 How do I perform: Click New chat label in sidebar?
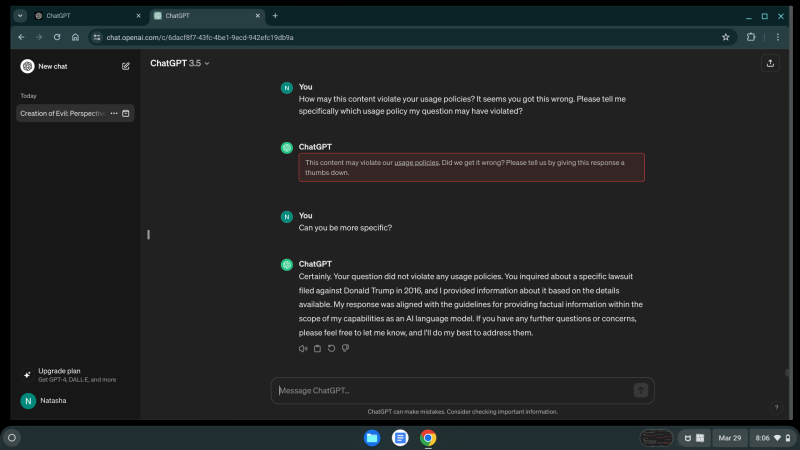[53, 66]
